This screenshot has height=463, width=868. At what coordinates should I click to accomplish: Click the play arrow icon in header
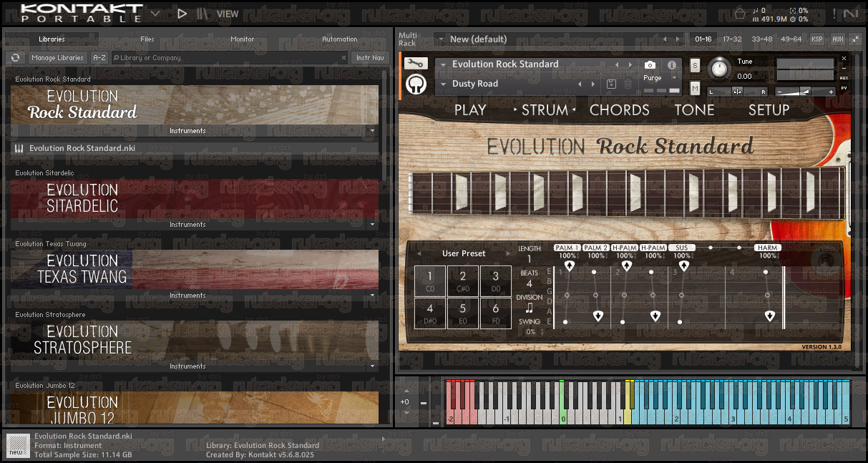pos(182,13)
